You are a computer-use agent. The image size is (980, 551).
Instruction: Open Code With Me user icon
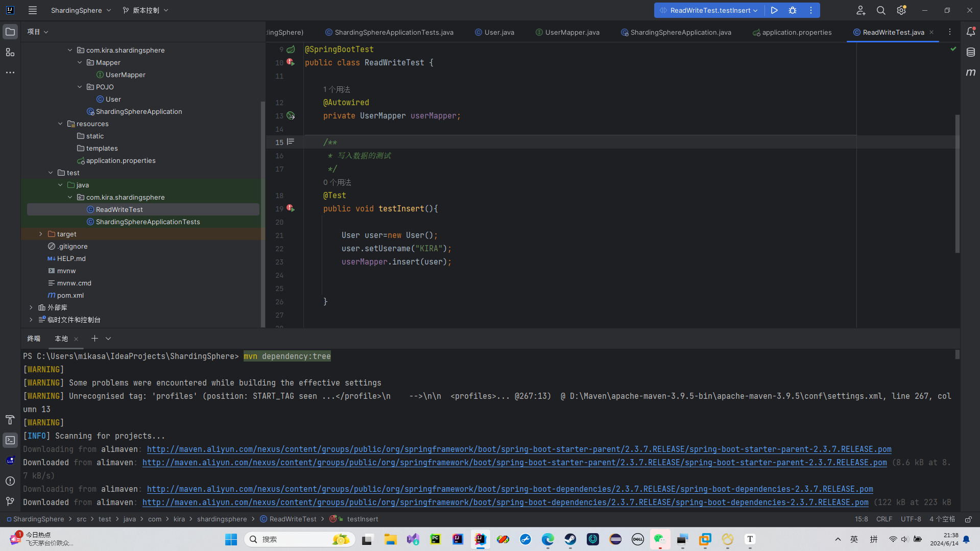tap(861, 10)
